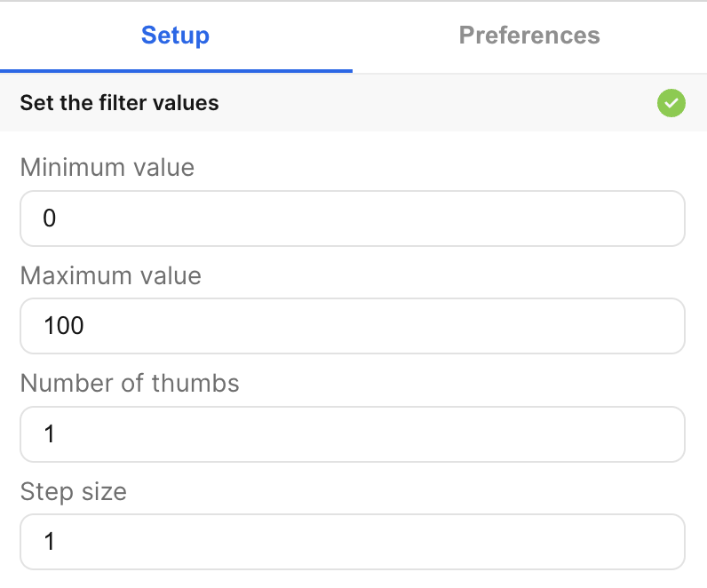Click the Set the filter values title text

(120, 103)
